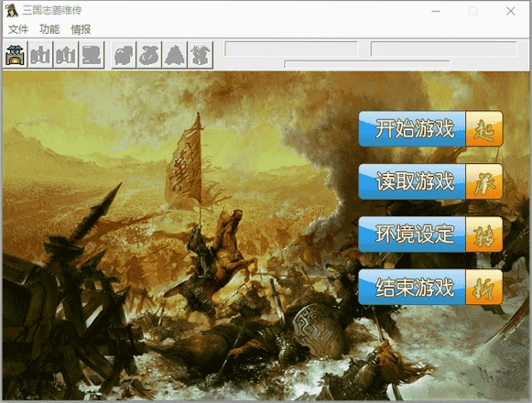Open the 情报 menu
The width and height of the screenshot is (532, 403).
[x=81, y=29]
